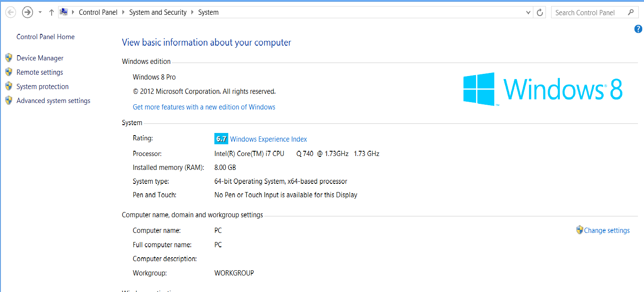This screenshot has height=292, width=644.
Task: Go up one level with the up arrow
Action: coord(51,13)
